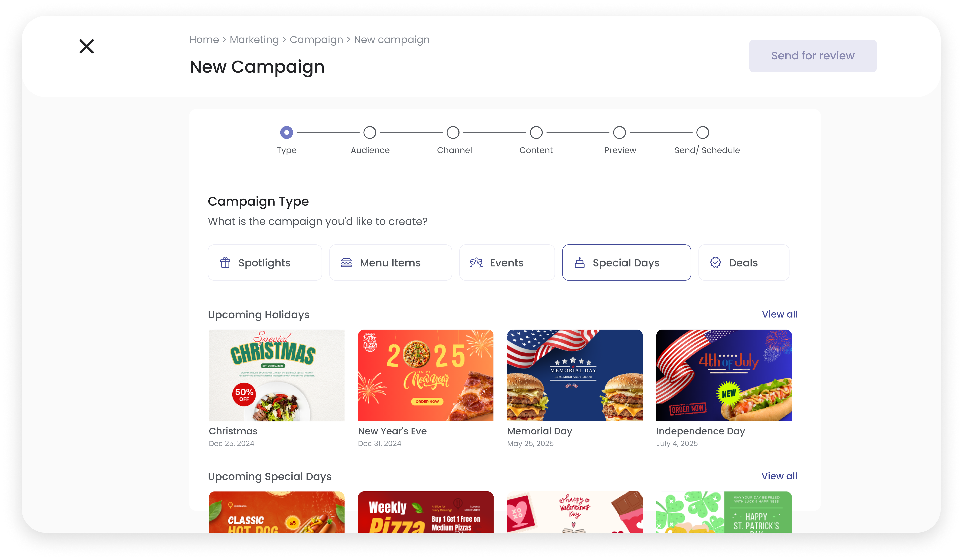This screenshot has width=962, height=560.
Task: Open the New Year's Eve thumbnail
Action: click(426, 375)
